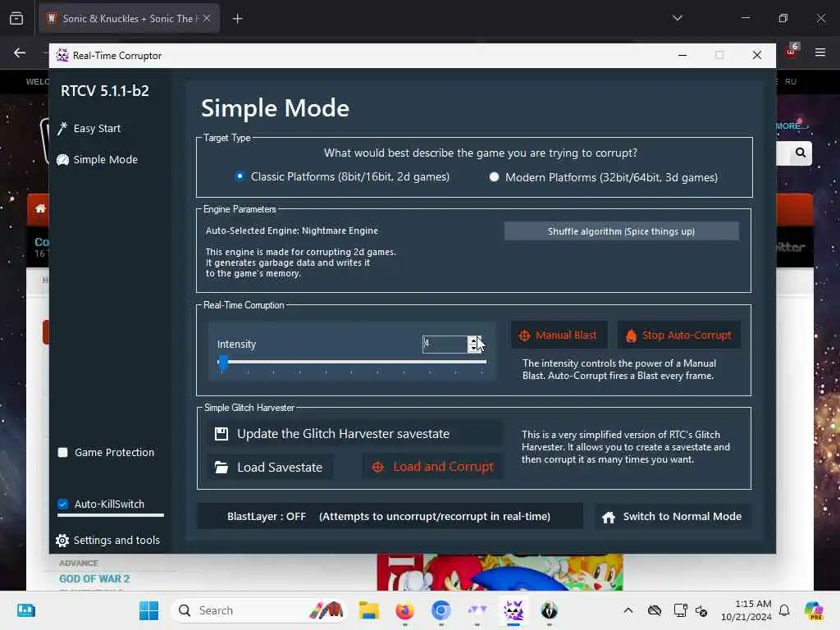The image size is (840, 630).
Task: Open a new browser tab
Action: (237, 19)
